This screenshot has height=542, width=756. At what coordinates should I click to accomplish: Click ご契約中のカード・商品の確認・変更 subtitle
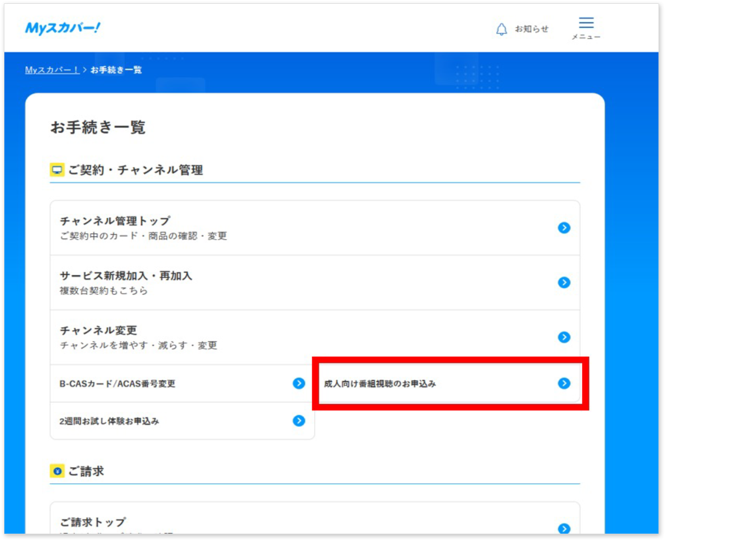(x=143, y=236)
